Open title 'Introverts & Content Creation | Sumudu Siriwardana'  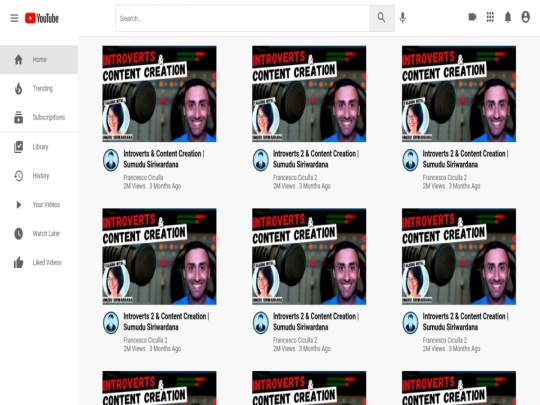click(x=164, y=159)
